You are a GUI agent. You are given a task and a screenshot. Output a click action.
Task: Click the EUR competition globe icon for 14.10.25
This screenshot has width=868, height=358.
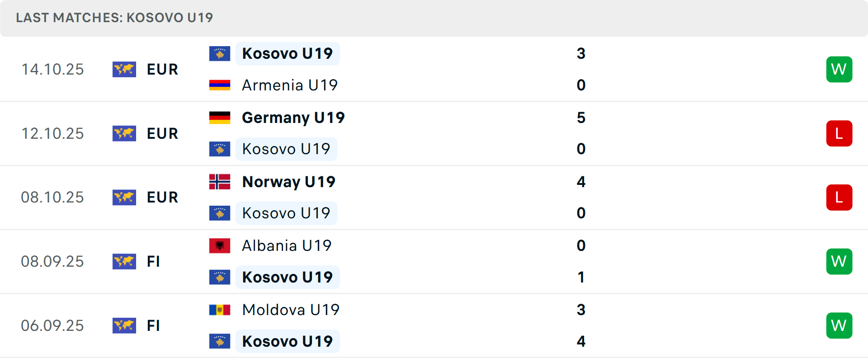coord(124,69)
